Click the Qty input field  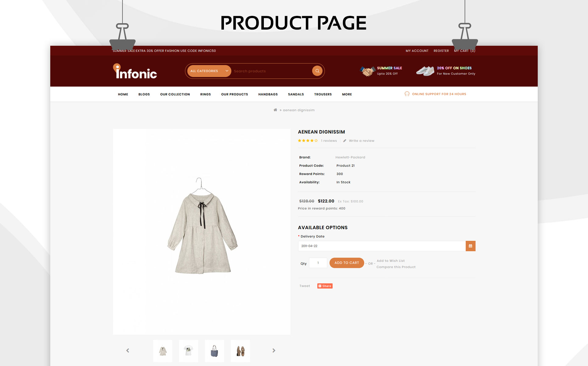[318, 263]
